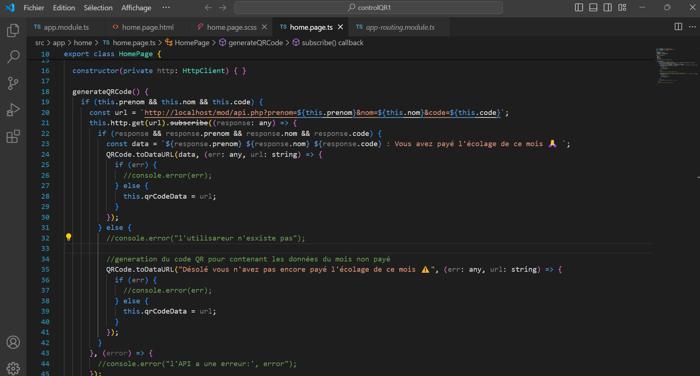Open the Customize Layout icon
Viewport: 700px width, 376px height.
pyautogui.click(x=622, y=8)
